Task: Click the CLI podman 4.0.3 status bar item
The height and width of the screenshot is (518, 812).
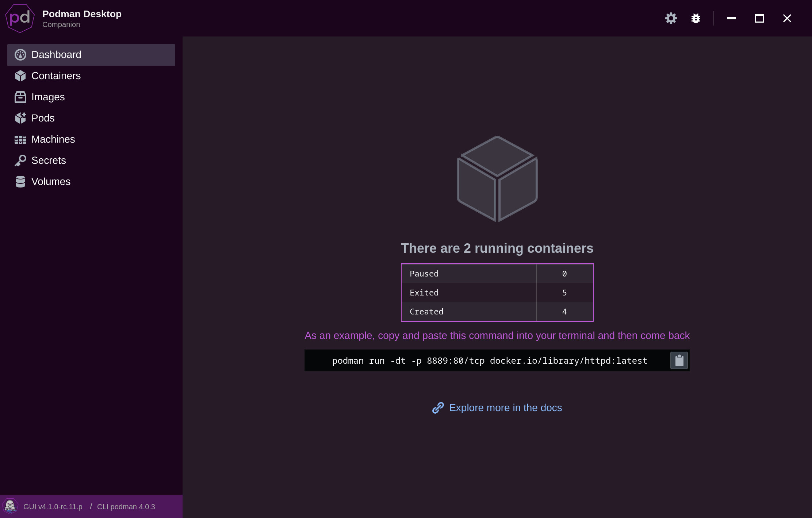Action: point(126,506)
